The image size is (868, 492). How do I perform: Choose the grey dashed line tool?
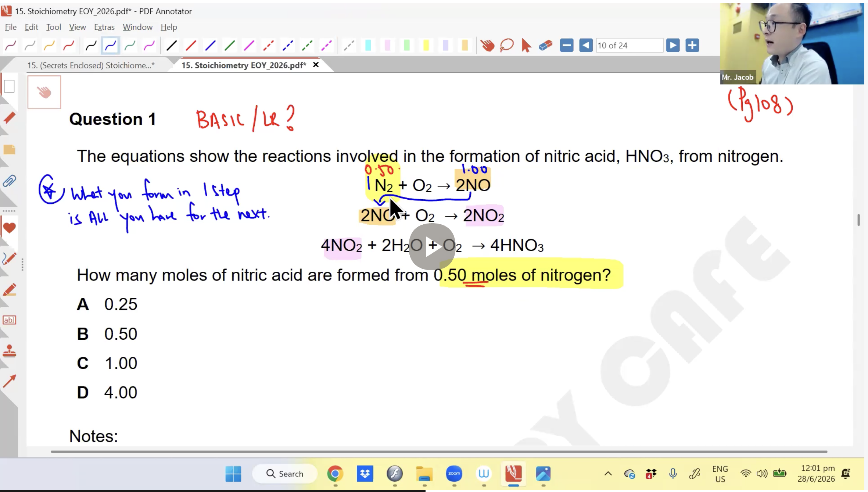tap(349, 46)
